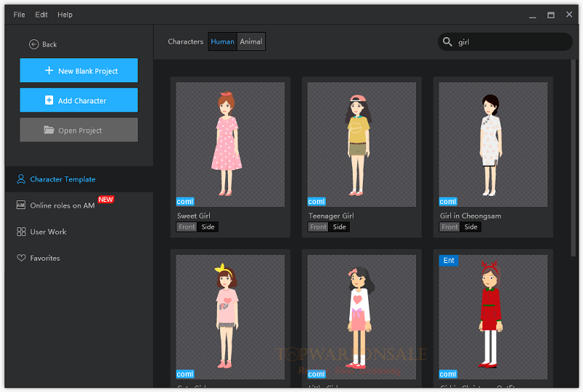Image resolution: width=583 pixels, height=392 pixels.
Task: Click the Add Character button
Action: pos(79,100)
